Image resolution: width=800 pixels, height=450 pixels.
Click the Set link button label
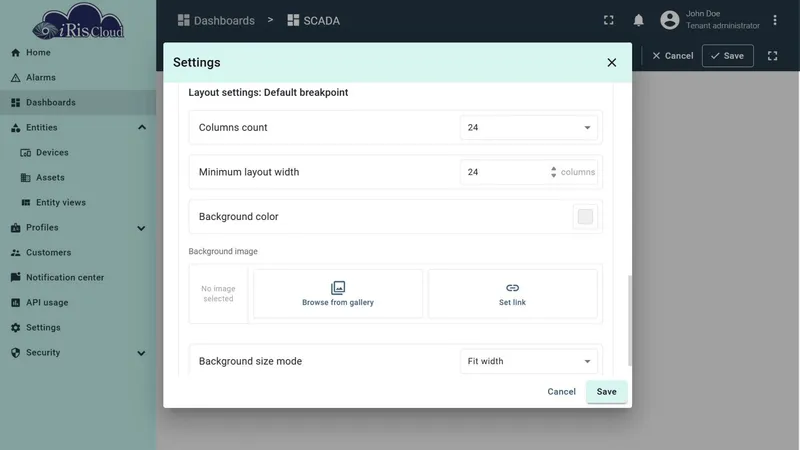coord(512,303)
